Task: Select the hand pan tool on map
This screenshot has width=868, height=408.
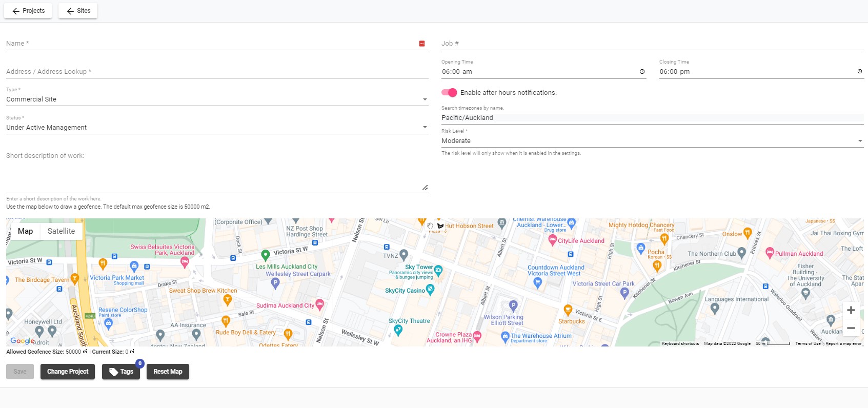Action: 430,226
